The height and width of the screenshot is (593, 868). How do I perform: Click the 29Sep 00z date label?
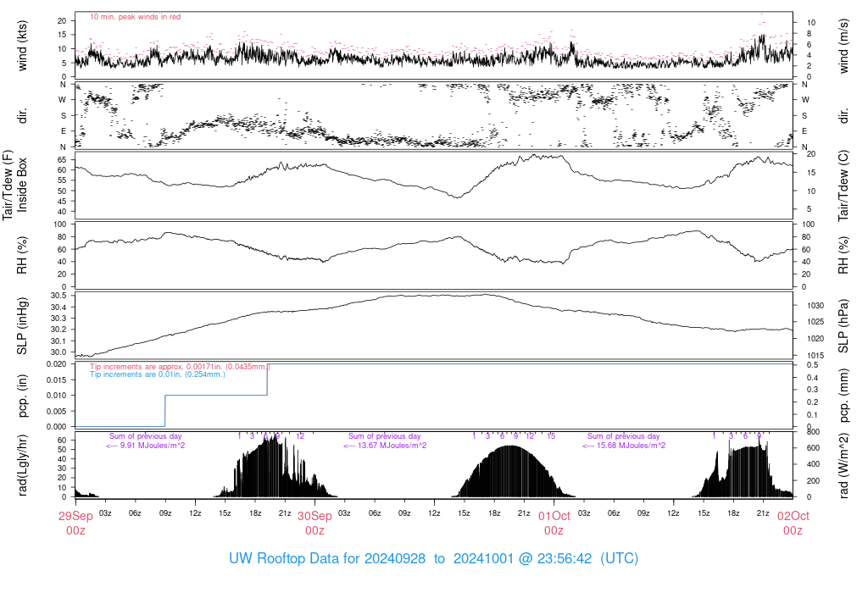tap(75, 523)
